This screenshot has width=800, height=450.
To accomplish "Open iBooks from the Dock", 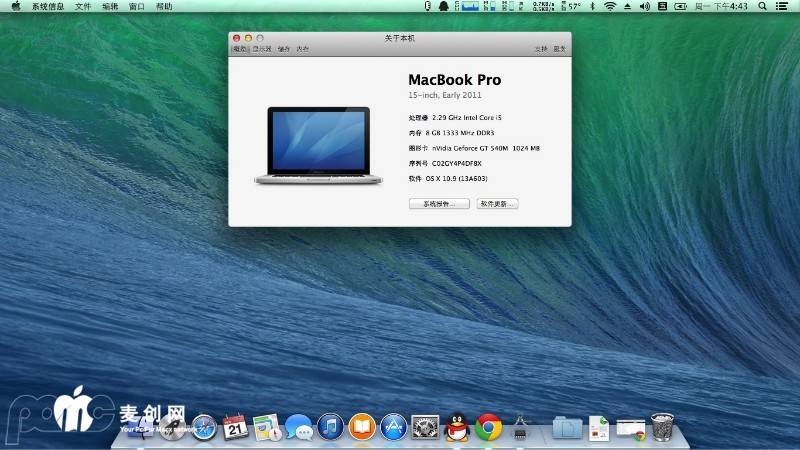I will [362, 428].
